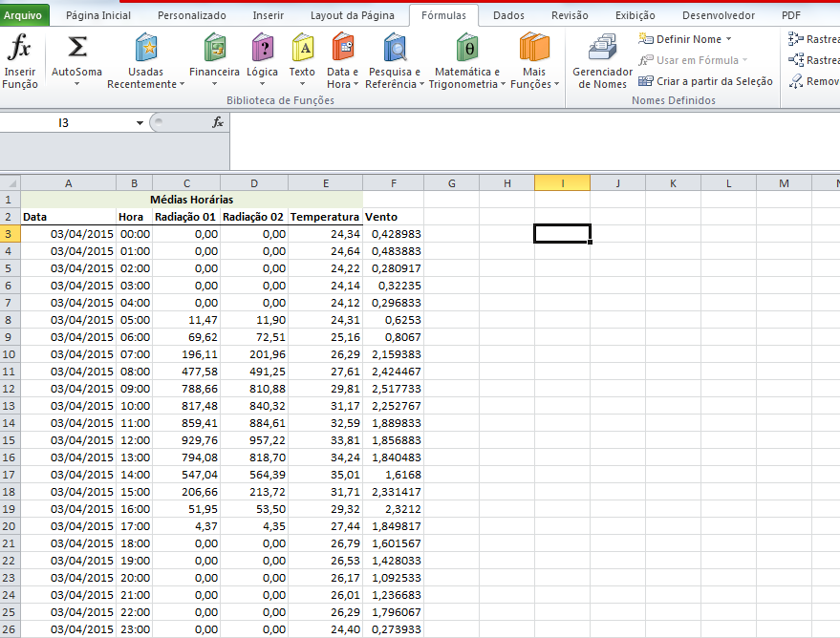Select the cell with value 69,62
This screenshot has height=638, width=840.
(x=186, y=337)
